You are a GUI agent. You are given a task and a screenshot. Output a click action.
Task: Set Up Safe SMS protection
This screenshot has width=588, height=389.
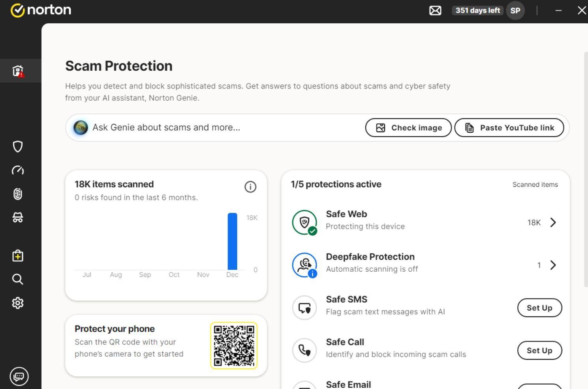point(539,308)
